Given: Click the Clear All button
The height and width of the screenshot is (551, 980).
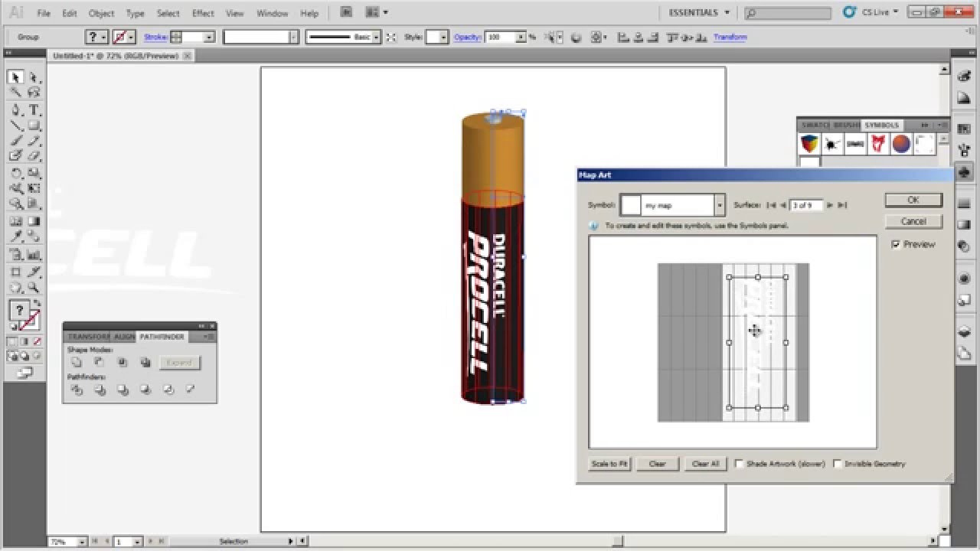Looking at the screenshot, I should (x=705, y=464).
